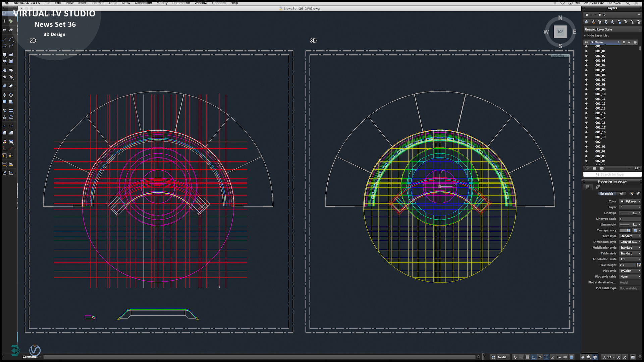Click the Undo arrow icon
The width and height of the screenshot is (644, 362).
point(4,30)
